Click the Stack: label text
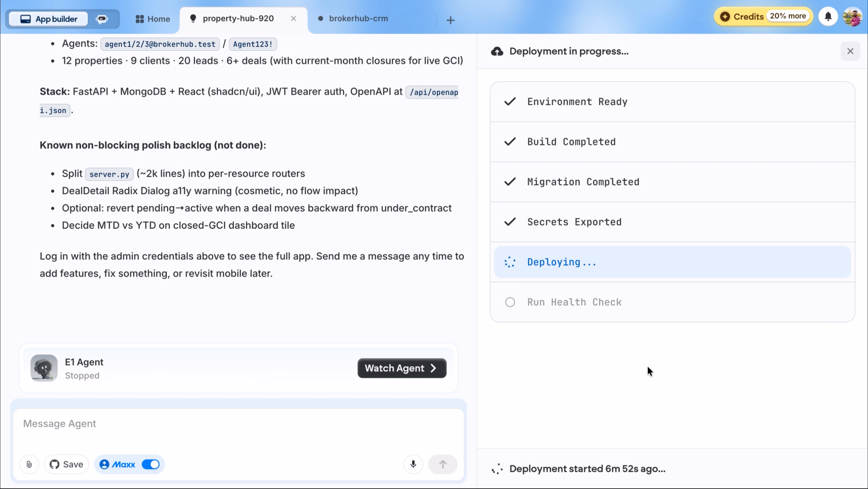868x489 pixels. 55,92
